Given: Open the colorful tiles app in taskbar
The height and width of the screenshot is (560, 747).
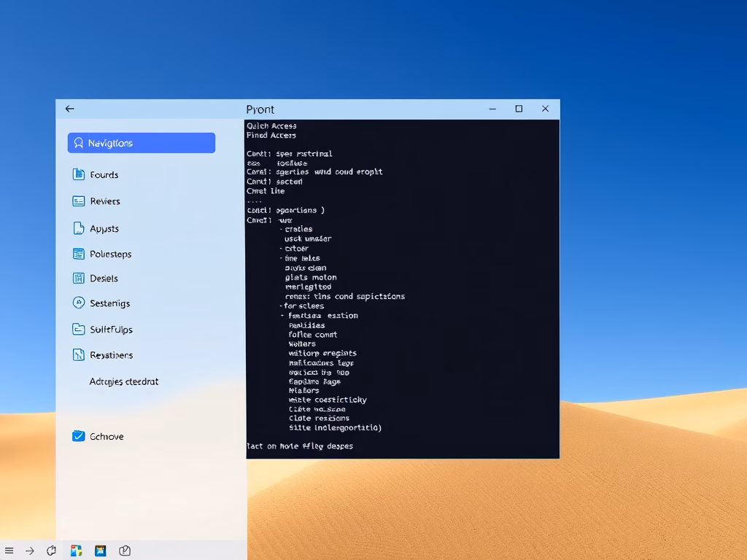Looking at the screenshot, I should tap(76, 551).
